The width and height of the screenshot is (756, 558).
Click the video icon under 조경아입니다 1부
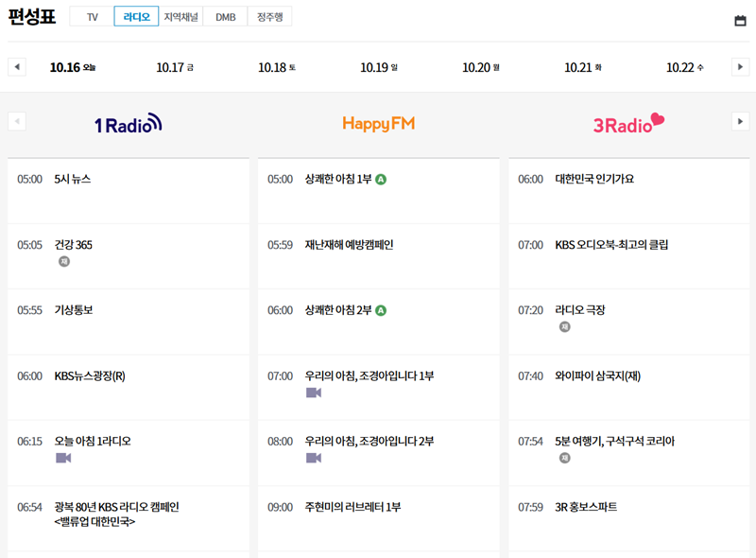[x=314, y=392]
